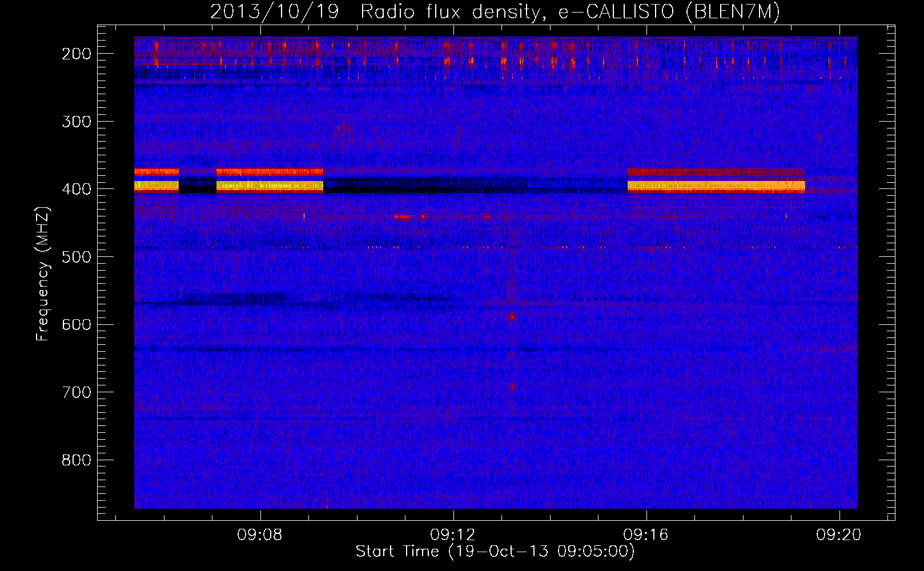Select the 'Frequency (MHZ)' axis label
This screenshot has width=924, height=571.
click(x=43, y=274)
